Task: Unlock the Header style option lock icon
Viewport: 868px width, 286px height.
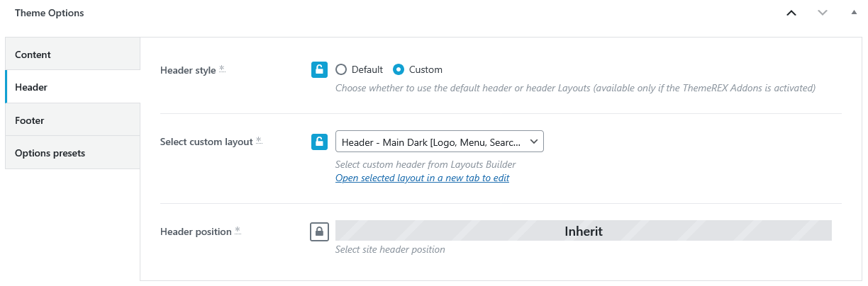Action: tap(319, 69)
